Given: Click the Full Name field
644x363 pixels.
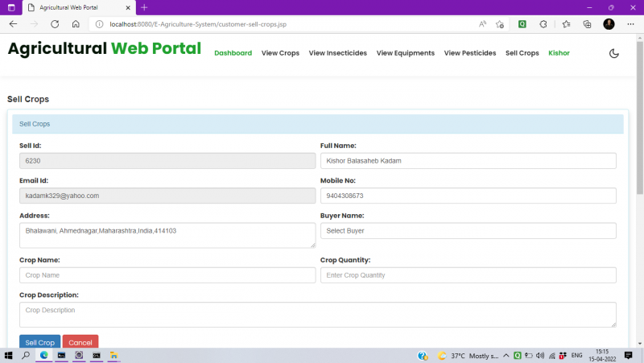Looking at the screenshot, I should tap(469, 161).
